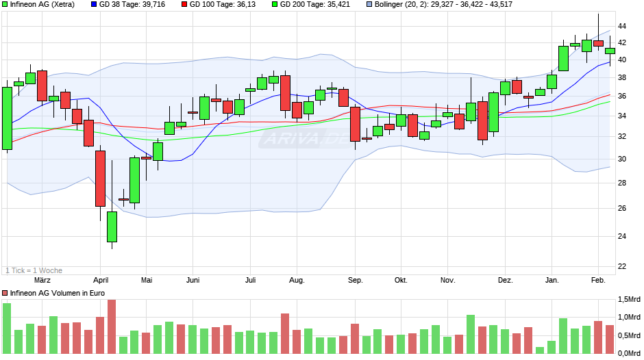644x360 pixels.
Task: Click 'Infineon AG Volumen in Euro' label
Action: (57, 293)
